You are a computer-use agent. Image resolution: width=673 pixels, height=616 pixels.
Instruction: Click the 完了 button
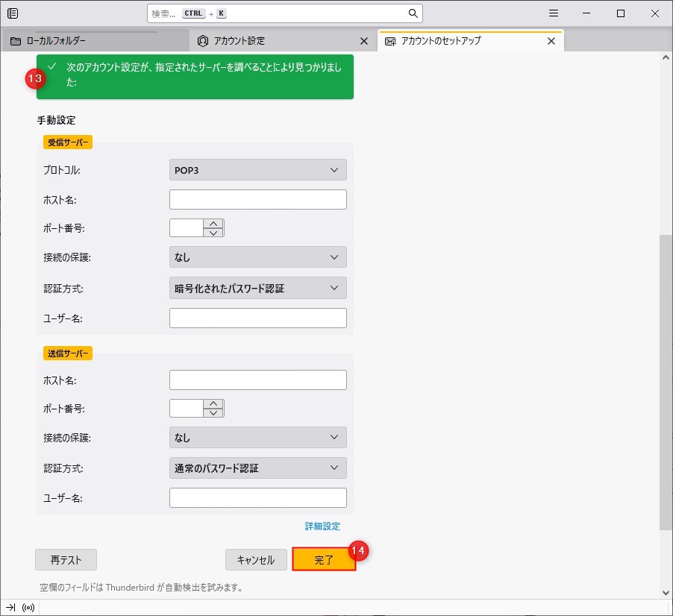click(324, 559)
